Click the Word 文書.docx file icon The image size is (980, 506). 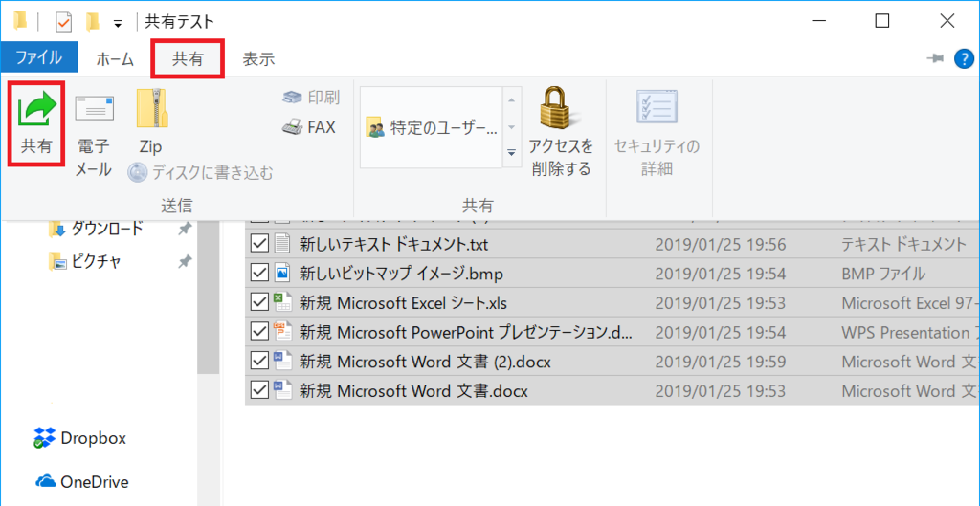[x=282, y=390]
